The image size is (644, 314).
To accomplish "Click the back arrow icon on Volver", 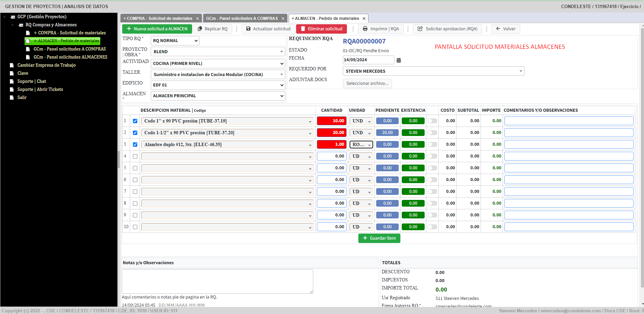I will 498,29.
